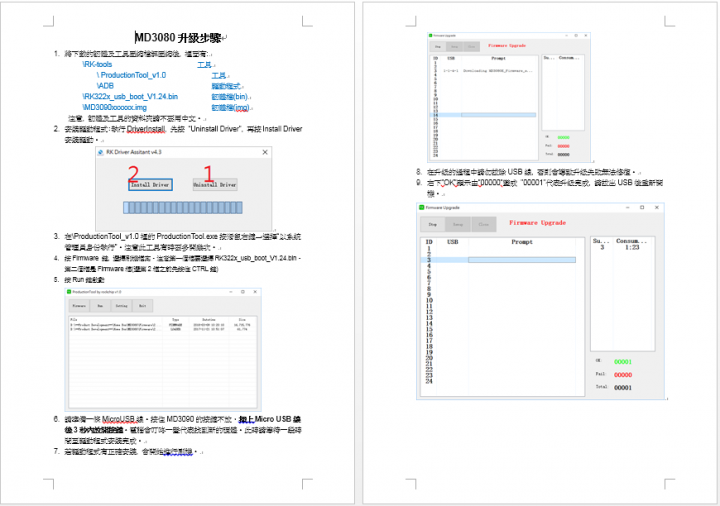Click greyed Close button beside Setup showing 1:23
The width and height of the screenshot is (720, 506).
(x=484, y=225)
